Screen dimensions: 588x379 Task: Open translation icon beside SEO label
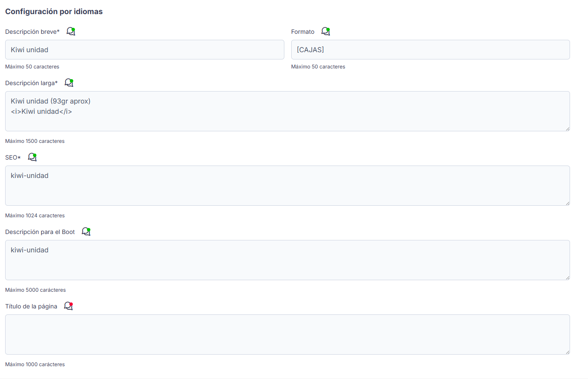click(x=32, y=157)
